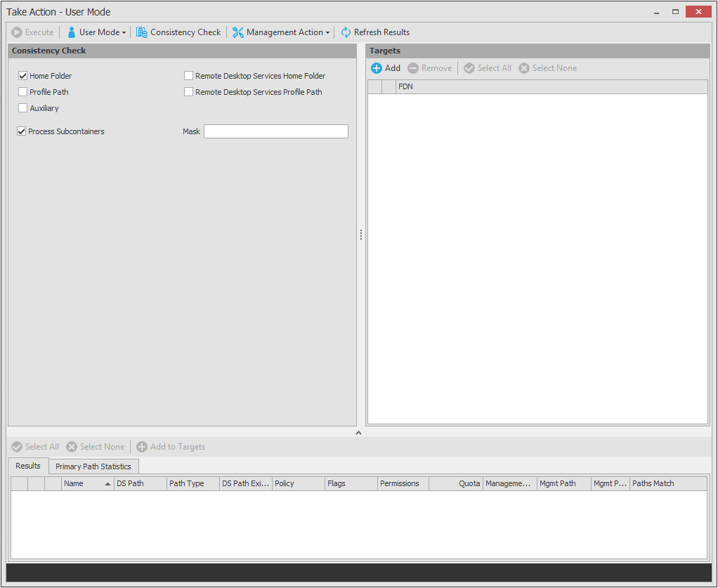Image resolution: width=718 pixels, height=588 pixels.
Task: Click the Consistency Check toolbar icon
Action: pos(141,32)
